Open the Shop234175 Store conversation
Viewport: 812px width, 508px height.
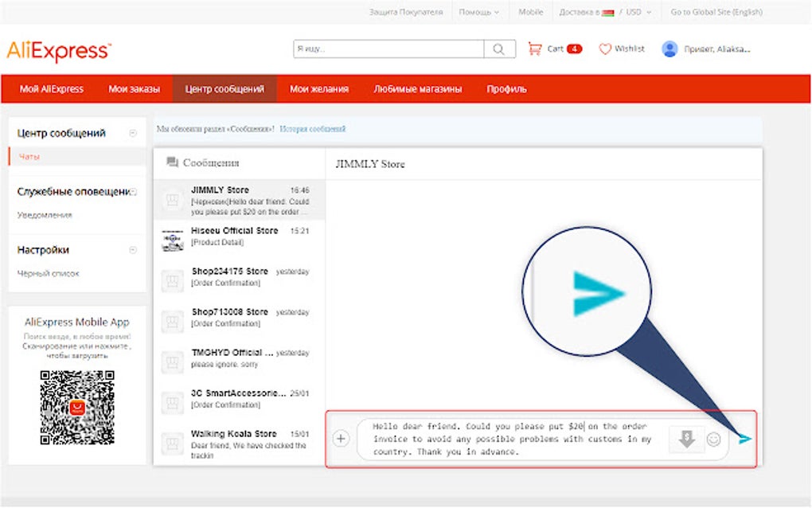[240, 281]
